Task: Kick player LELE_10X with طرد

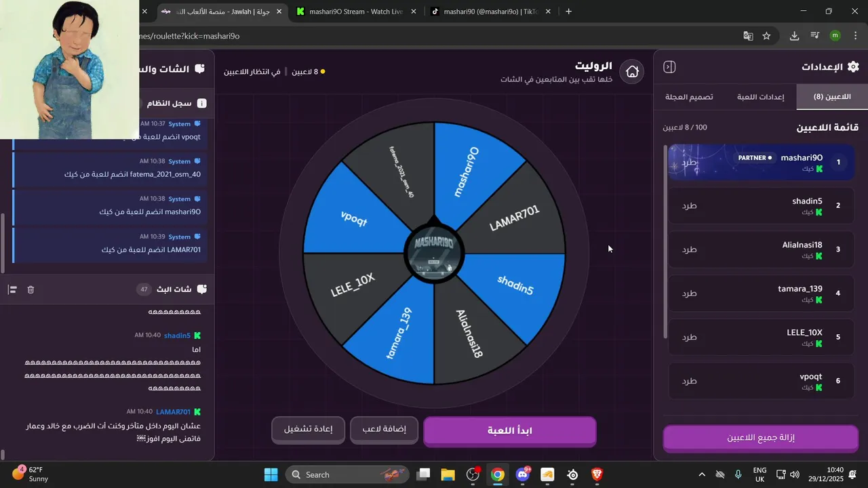Action: pos(689,337)
